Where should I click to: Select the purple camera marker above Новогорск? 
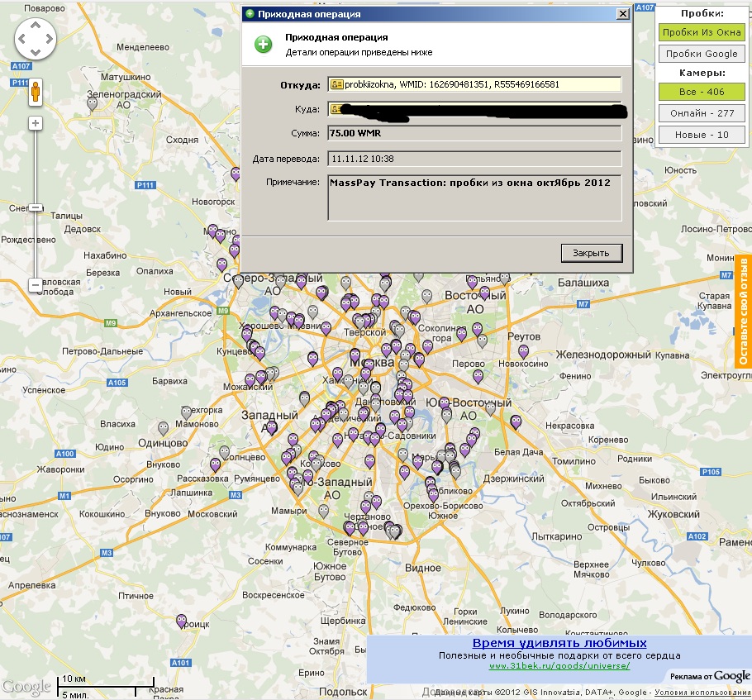236,174
